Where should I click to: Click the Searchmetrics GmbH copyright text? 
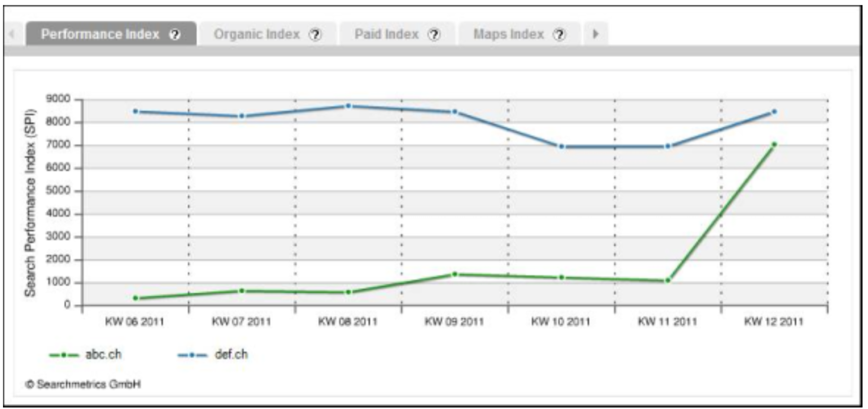click(x=83, y=384)
